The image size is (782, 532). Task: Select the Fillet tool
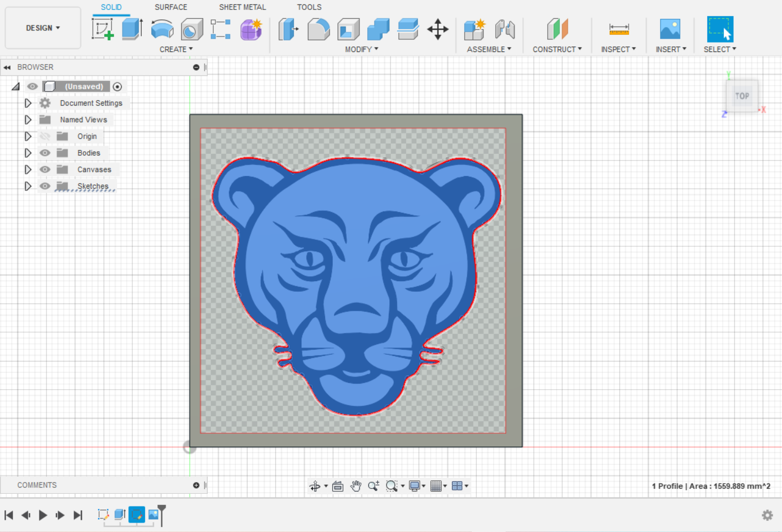tap(318, 29)
